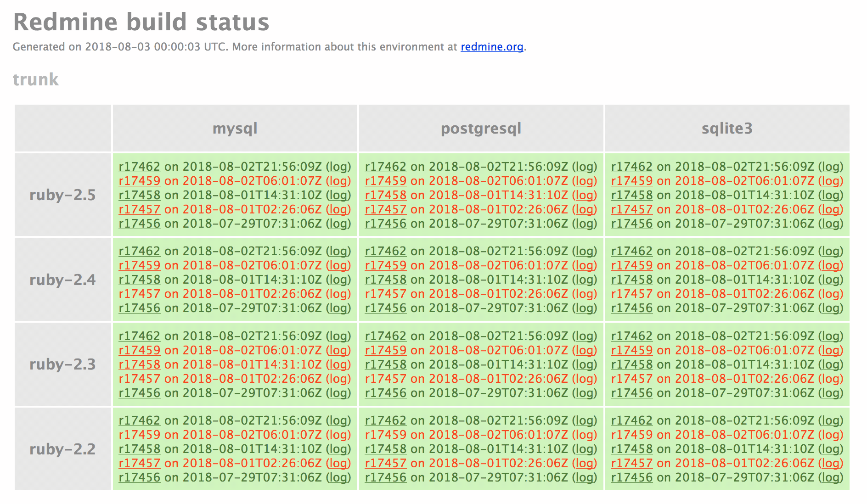Open r17456 link in ruby-2.4 sqlite3 cell
Screen dimensions: 867x504
632,308
